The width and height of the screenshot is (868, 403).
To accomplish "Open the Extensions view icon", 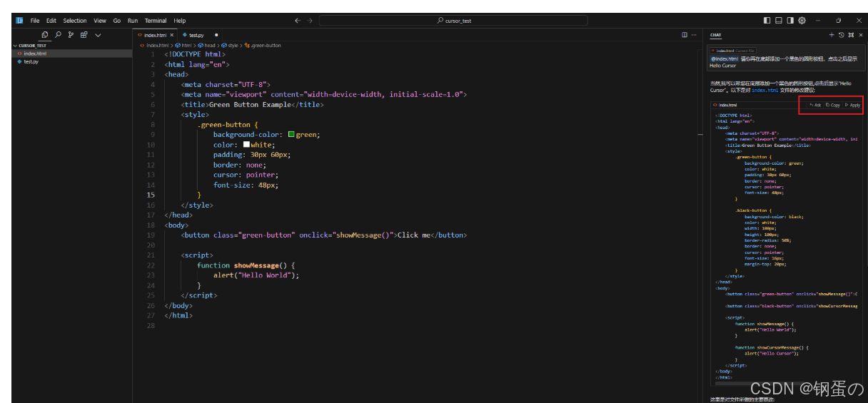I will (x=84, y=34).
